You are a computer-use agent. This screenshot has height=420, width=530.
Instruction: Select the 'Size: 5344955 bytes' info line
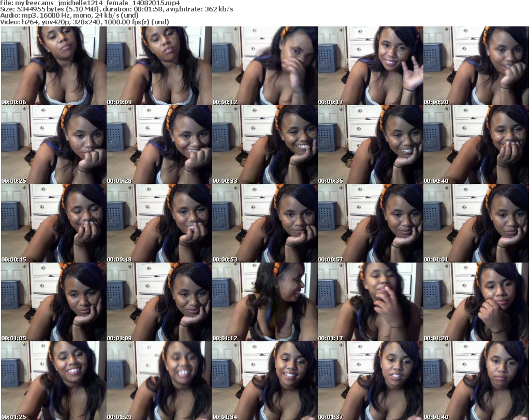point(116,9)
